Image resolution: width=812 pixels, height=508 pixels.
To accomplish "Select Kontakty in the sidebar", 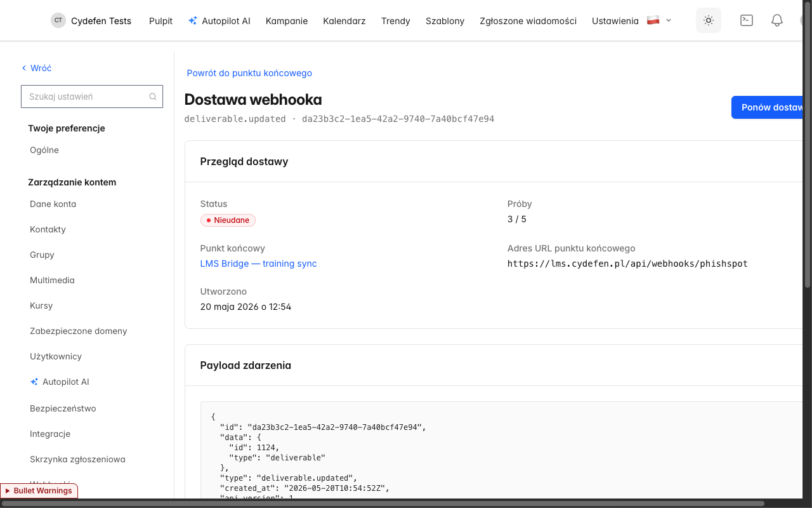I will click(x=48, y=230).
